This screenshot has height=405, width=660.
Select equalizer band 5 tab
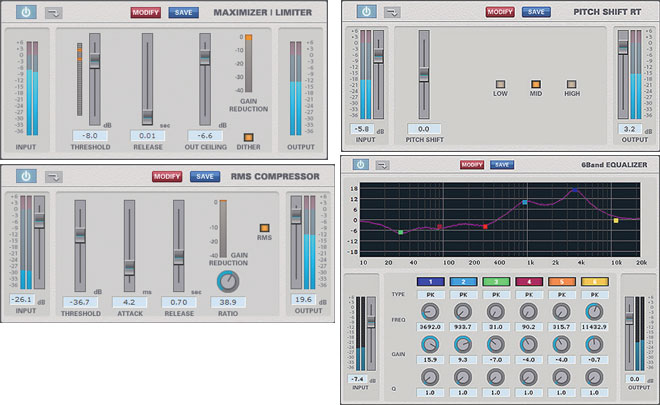(563, 282)
